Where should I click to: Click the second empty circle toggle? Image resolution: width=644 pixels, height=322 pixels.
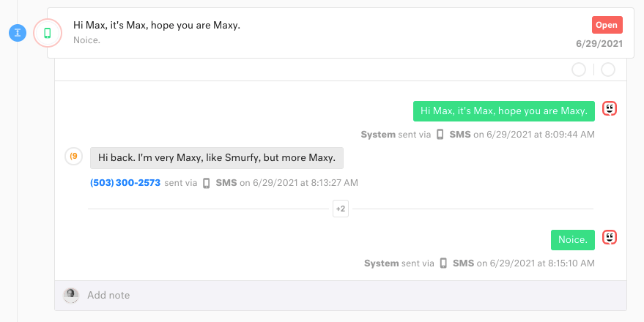point(608,70)
